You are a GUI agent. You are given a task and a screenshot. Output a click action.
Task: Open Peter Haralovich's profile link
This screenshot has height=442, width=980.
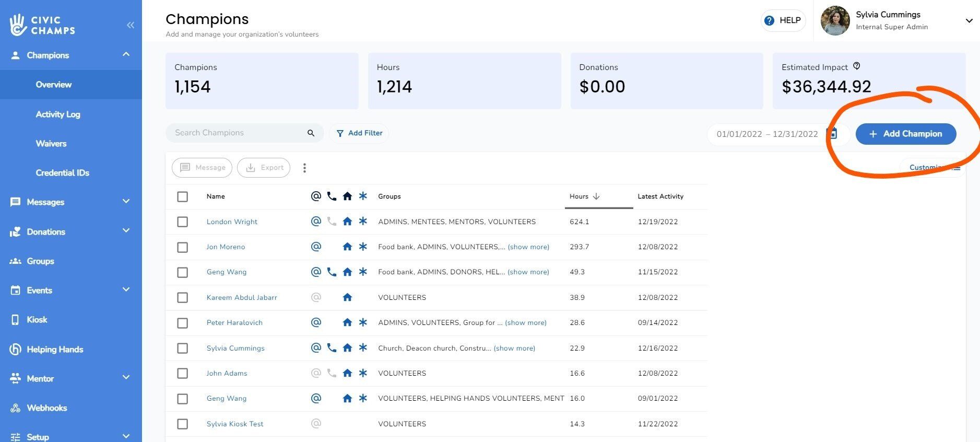pyautogui.click(x=234, y=323)
